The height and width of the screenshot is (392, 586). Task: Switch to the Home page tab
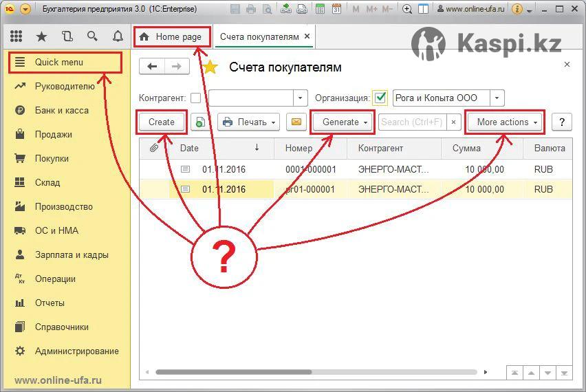(172, 37)
